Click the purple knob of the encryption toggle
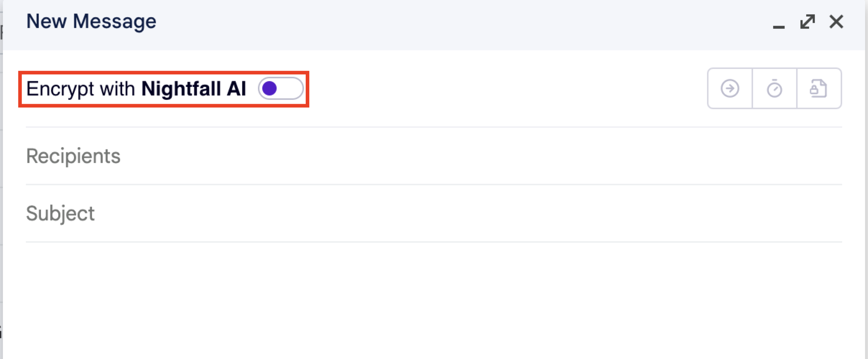The height and width of the screenshot is (359, 868). [269, 88]
